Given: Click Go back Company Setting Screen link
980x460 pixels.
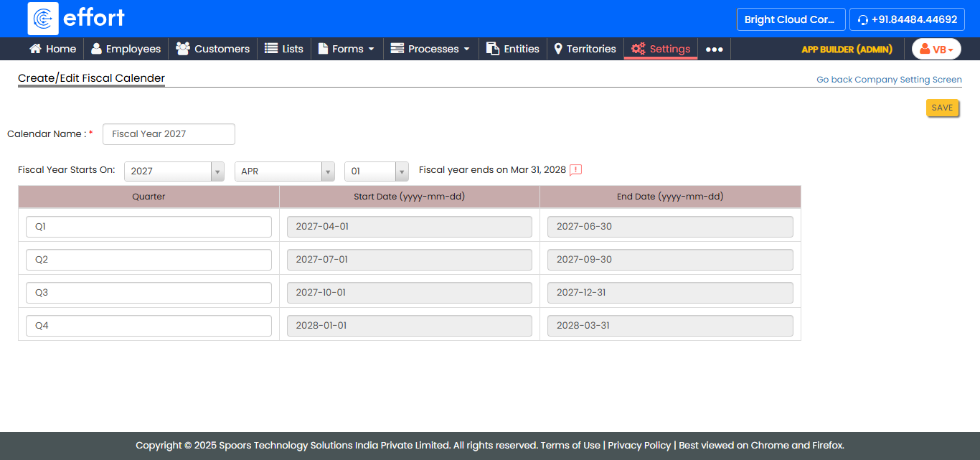Looking at the screenshot, I should (x=889, y=80).
